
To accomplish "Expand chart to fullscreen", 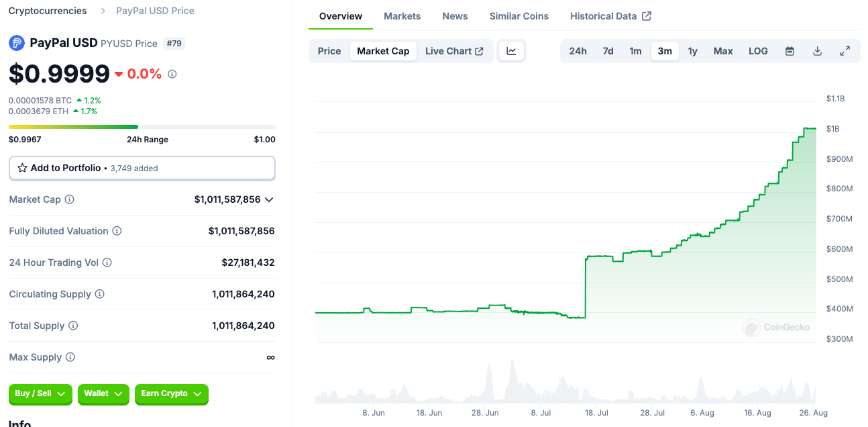I will click(x=845, y=51).
